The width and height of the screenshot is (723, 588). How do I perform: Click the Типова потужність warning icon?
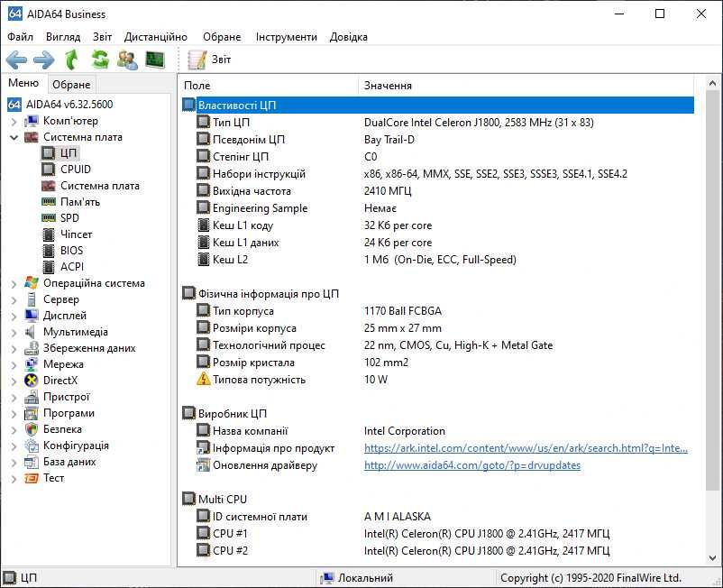(x=203, y=380)
